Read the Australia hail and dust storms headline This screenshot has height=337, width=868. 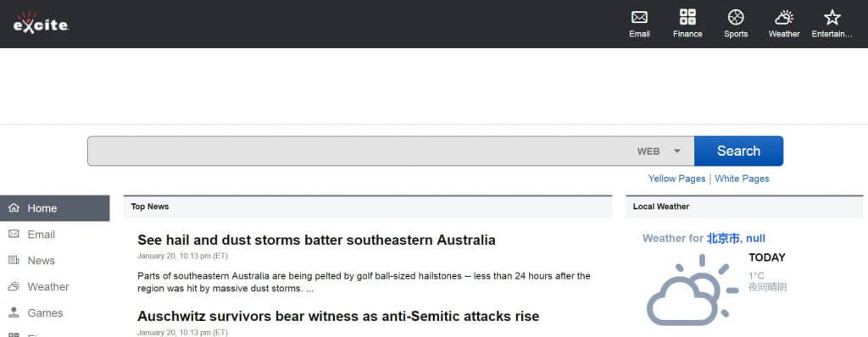[x=316, y=240]
